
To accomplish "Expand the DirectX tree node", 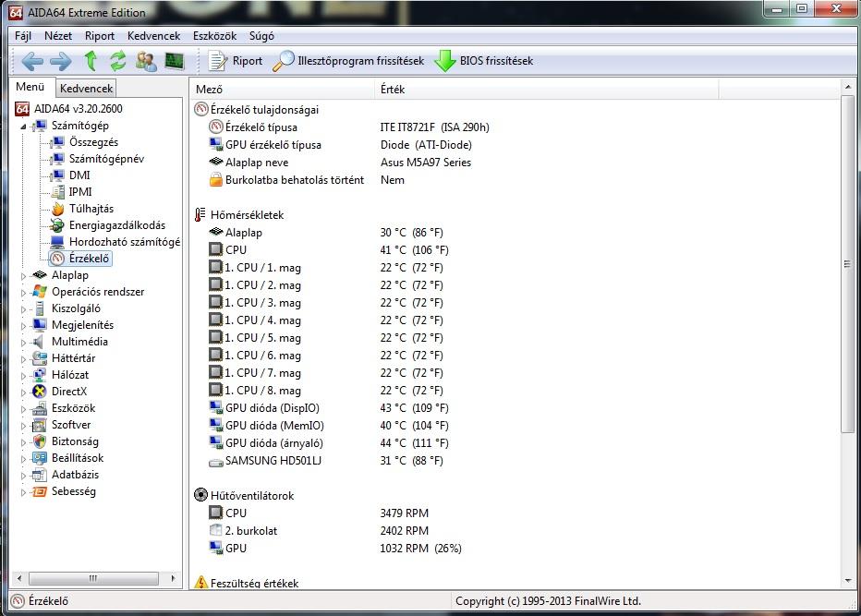I will coord(23,392).
